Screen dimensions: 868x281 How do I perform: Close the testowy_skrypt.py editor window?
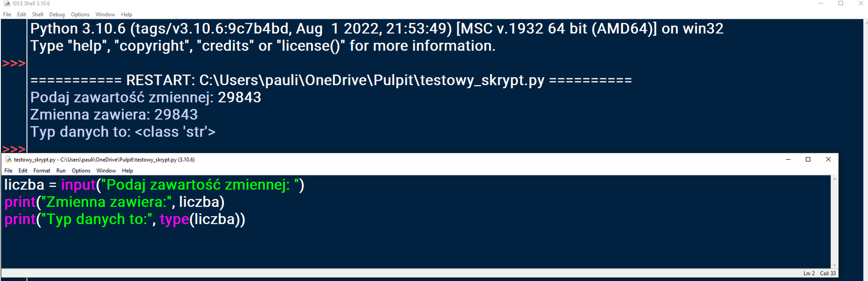pyautogui.click(x=828, y=159)
